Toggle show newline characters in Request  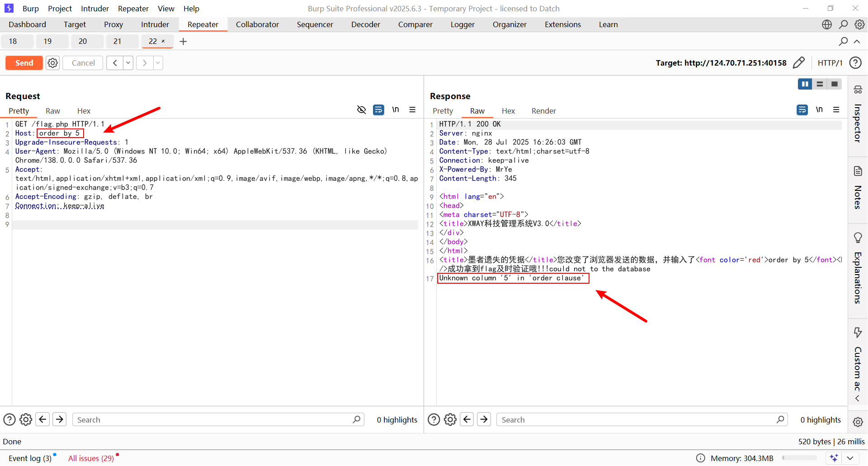click(396, 109)
